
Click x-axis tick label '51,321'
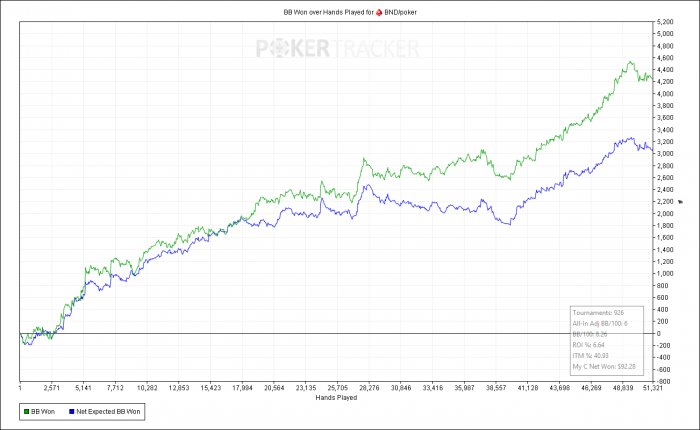(654, 388)
